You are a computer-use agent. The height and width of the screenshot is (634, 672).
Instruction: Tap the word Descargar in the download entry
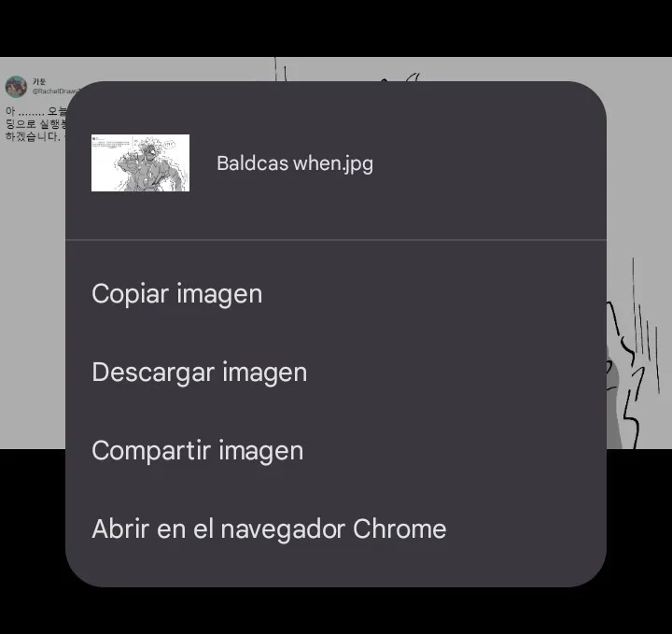[x=153, y=372]
